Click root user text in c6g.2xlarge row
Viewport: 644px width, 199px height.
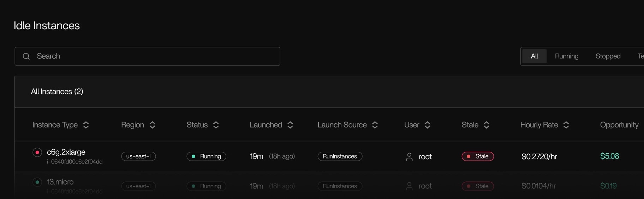pos(425,157)
